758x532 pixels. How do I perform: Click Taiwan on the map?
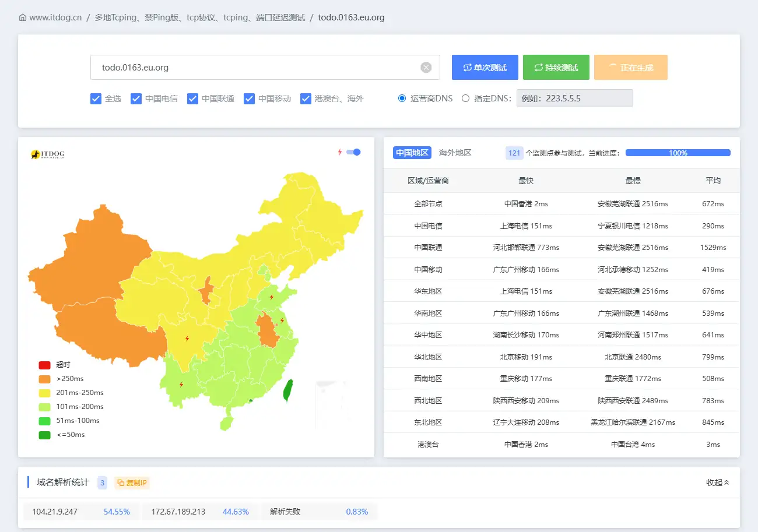[288, 390]
